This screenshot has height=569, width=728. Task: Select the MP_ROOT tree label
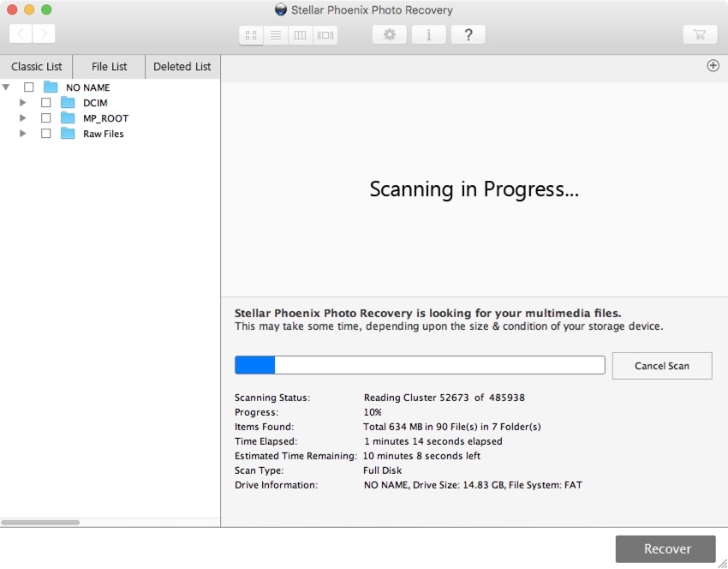[x=106, y=118]
